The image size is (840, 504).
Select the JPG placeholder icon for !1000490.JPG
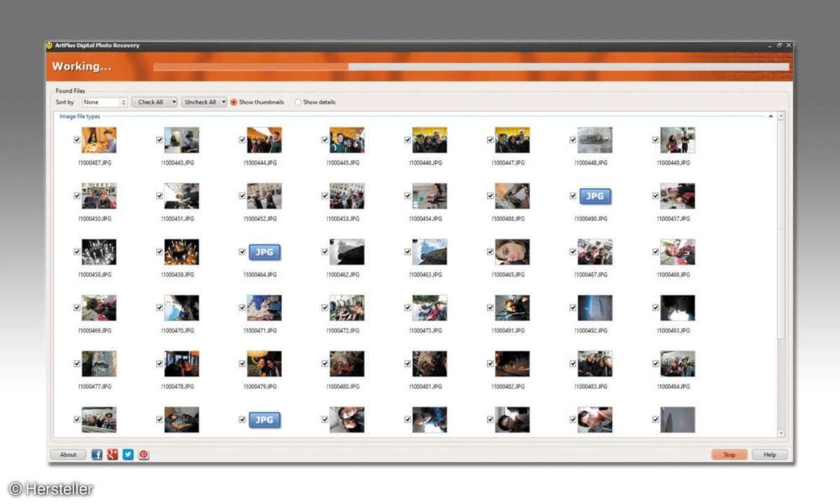click(595, 197)
